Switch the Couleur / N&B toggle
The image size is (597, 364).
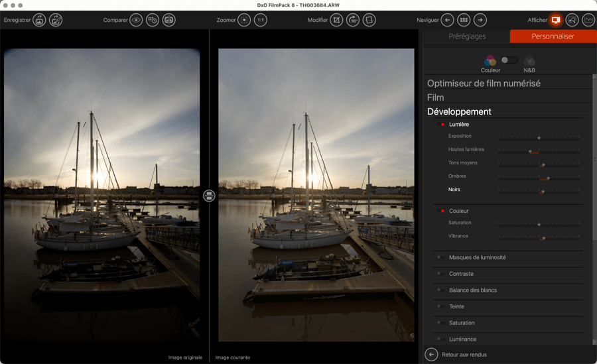pos(509,60)
